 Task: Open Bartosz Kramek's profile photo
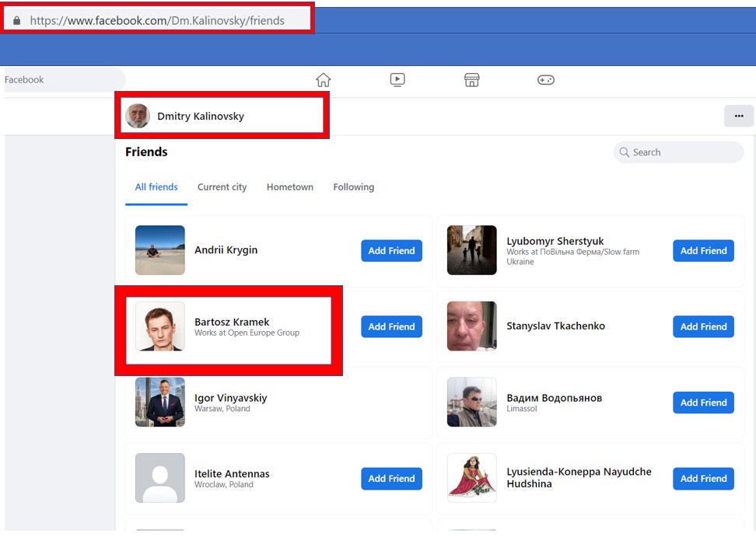coord(160,326)
